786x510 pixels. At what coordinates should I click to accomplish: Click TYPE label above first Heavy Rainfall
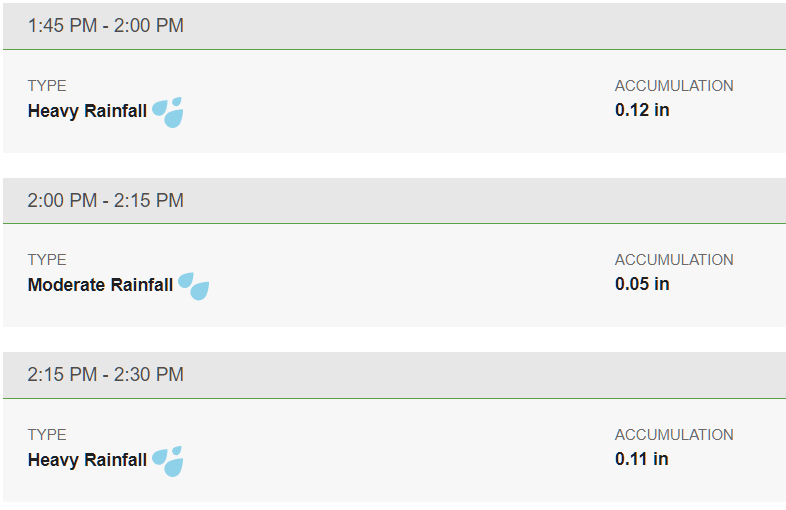(x=47, y=86)
